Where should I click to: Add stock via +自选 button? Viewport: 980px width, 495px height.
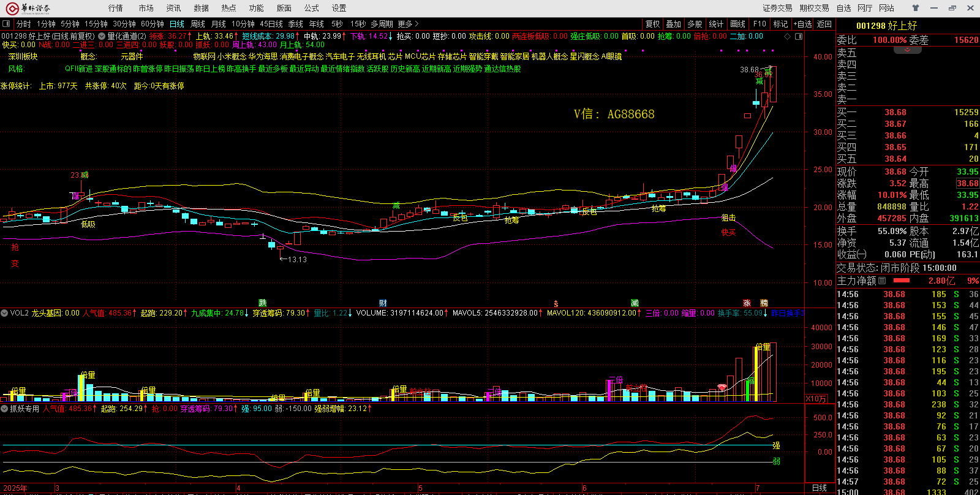click(x=803, y=24)
